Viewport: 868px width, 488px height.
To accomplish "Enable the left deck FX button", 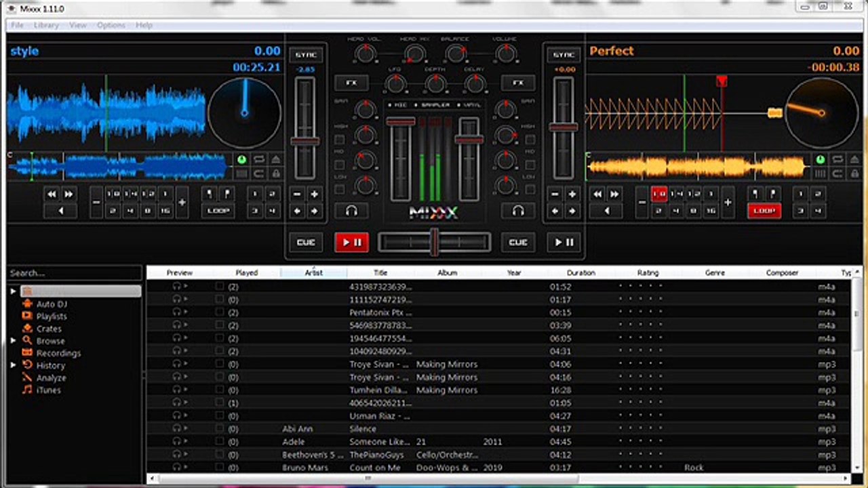I will pyautogui.click(x=351, y=83).
